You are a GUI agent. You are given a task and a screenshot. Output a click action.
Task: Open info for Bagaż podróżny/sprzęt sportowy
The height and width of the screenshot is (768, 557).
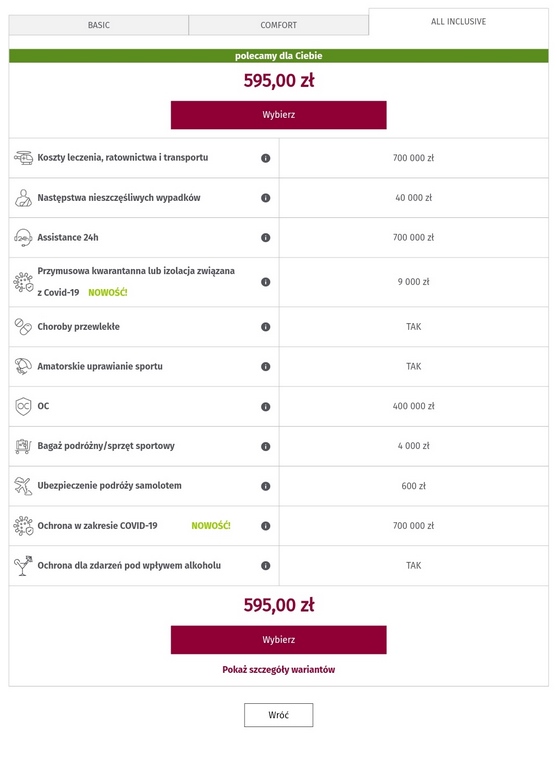[x=266, y=446]
